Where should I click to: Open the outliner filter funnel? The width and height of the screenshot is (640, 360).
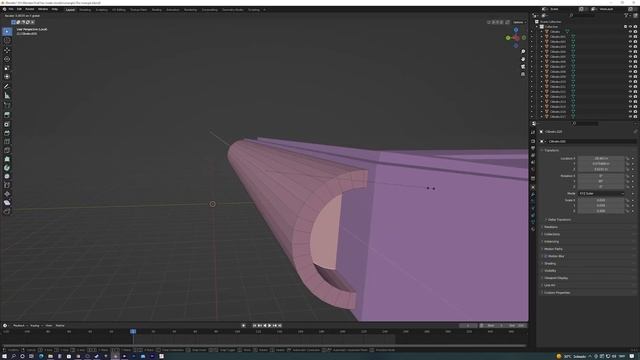[x=626, y=16]
